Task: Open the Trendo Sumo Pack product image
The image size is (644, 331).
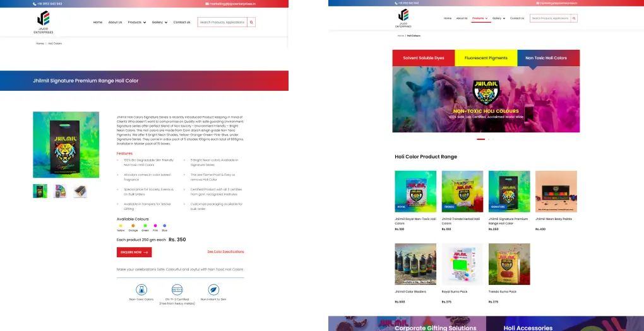Action: (510, 264)
